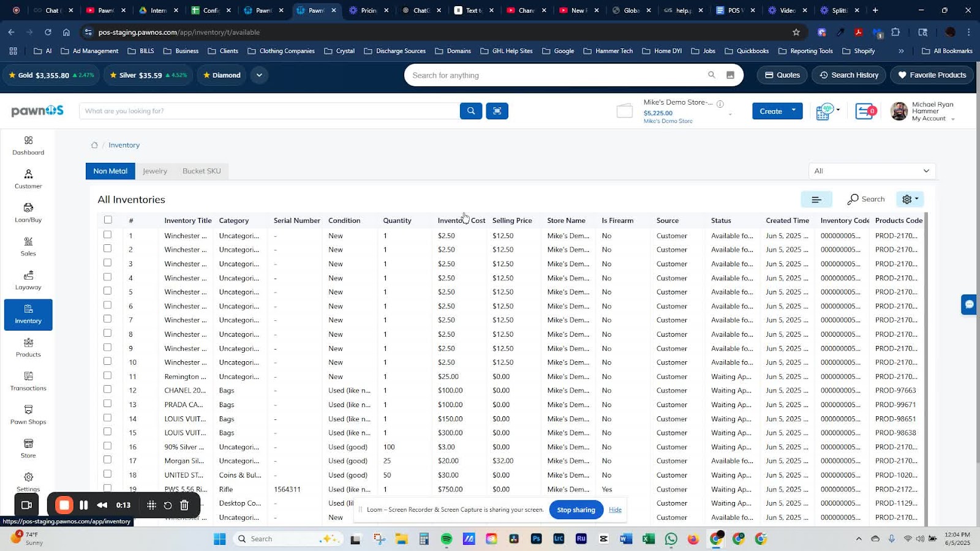Open the cart icon with 0 badge
980x551 pixels.
point(866,111)
